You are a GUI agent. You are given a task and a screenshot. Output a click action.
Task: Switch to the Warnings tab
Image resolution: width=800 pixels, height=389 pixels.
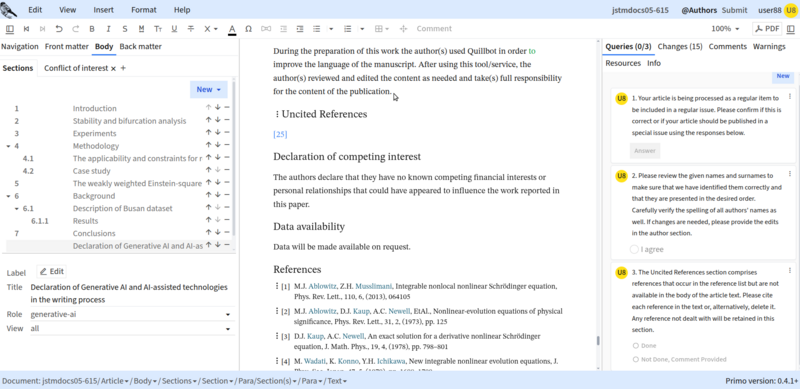(x=769, y=46)
